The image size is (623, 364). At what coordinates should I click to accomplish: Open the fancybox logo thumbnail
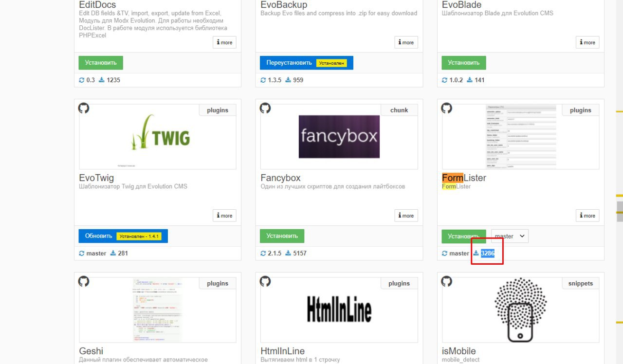pyautogui.click(x=339, y=137)
